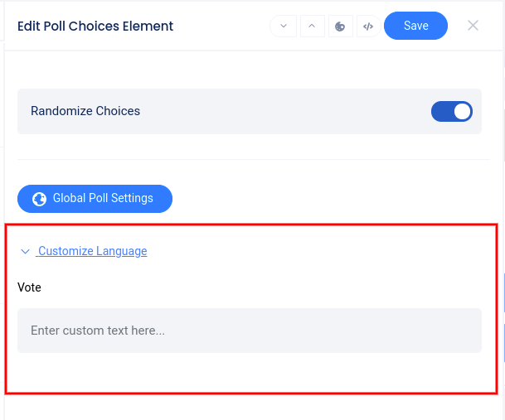Click the globe icon in Global Poll Settings
Screen dimensions: 505x420
coord(38,199)
